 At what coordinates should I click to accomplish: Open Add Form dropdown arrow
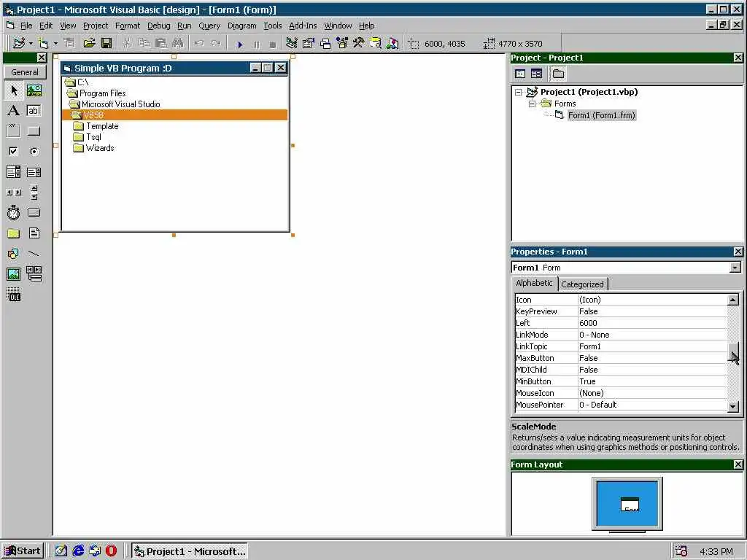coord(55,44)
